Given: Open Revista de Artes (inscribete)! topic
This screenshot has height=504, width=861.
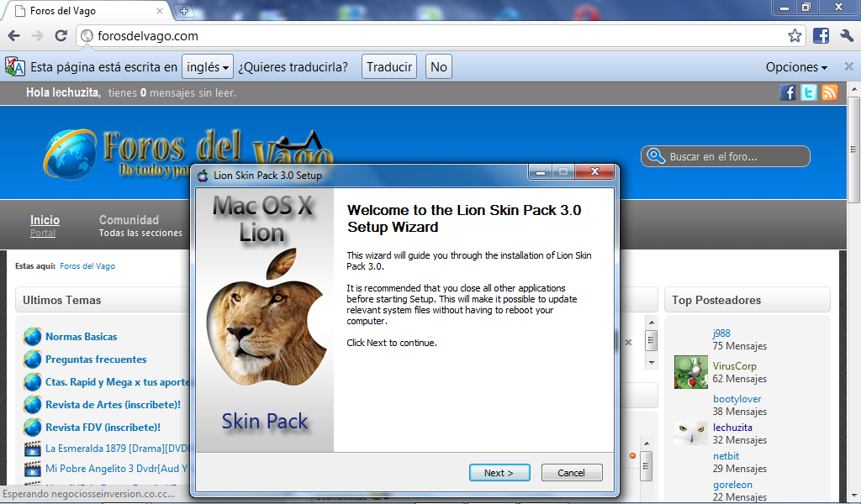Looking at the screenshot, I should coord(114,405).
